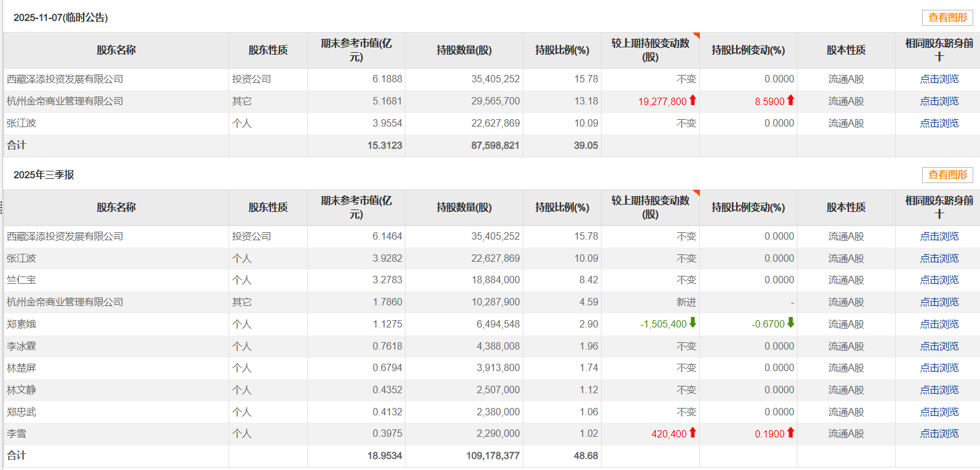Click the 李冰霖 shareholder name cell
The width and height of the screenshot is (980, 470).
(22, 347)
